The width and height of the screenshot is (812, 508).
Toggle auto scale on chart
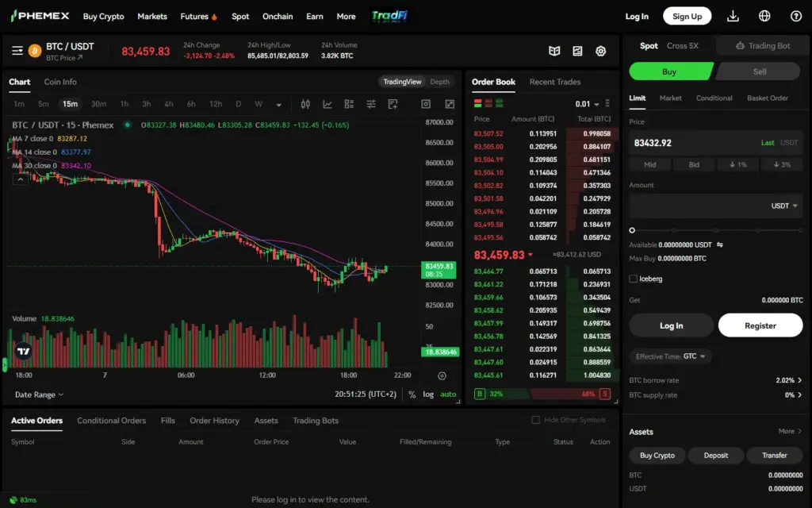click(x=448, y=394)
